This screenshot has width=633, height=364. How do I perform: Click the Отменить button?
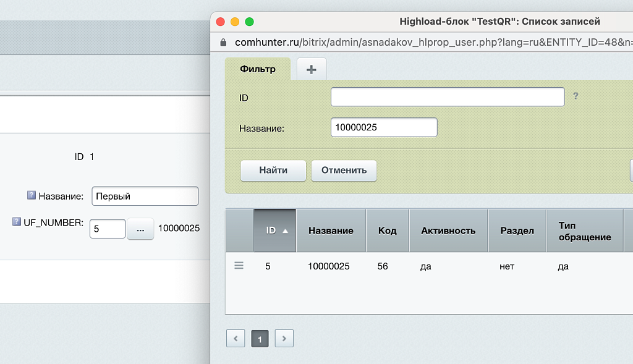pyautogui.click(x=344, y=171)
